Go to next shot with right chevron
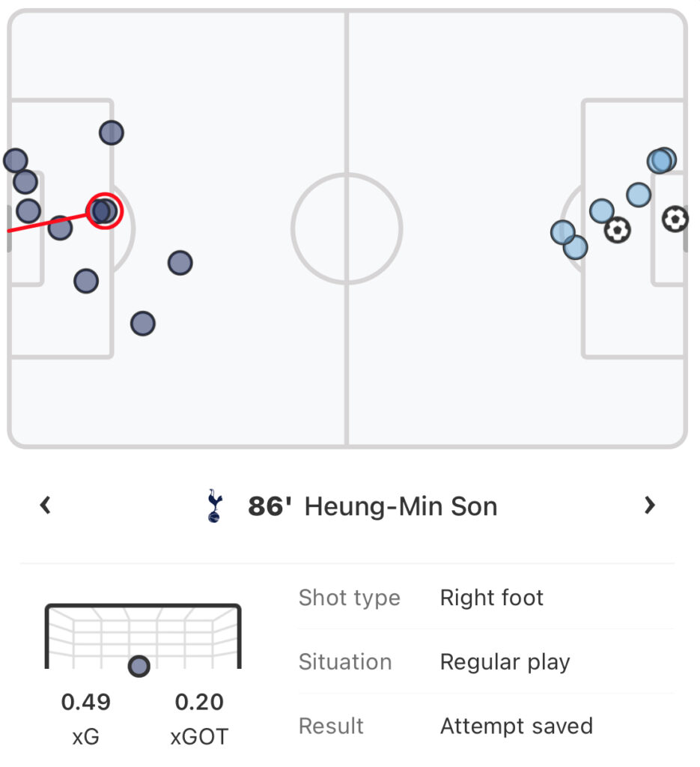 650,506
